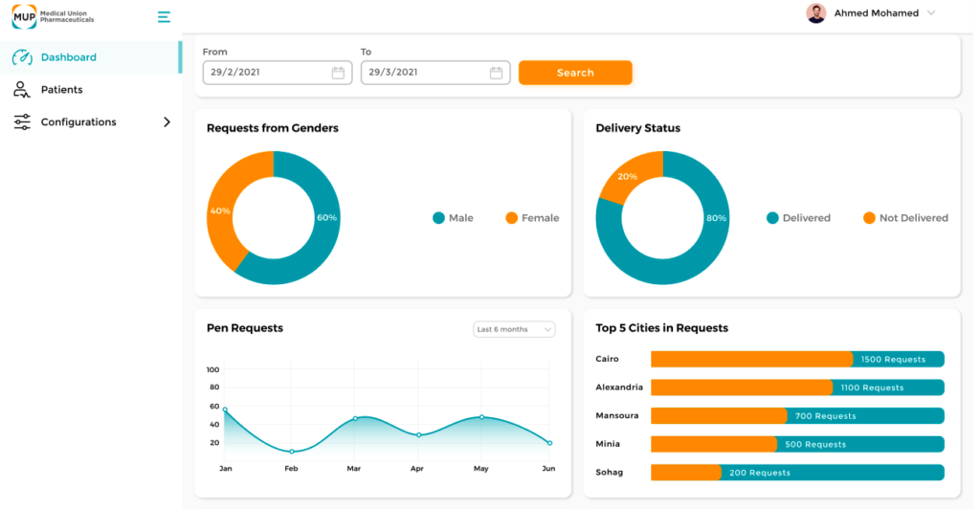980x509 pixels.
Task: Click Ahmed Mohamed profile avatar
Action: (x=816, y=13)
